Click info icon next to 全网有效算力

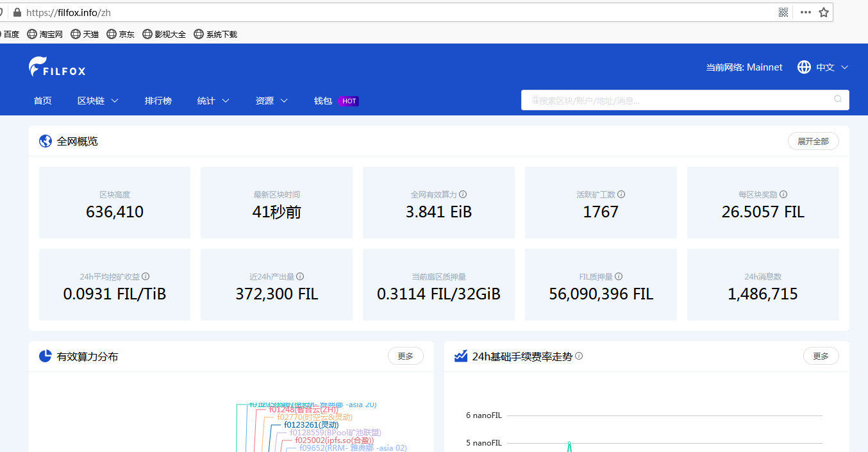[463, 194]
